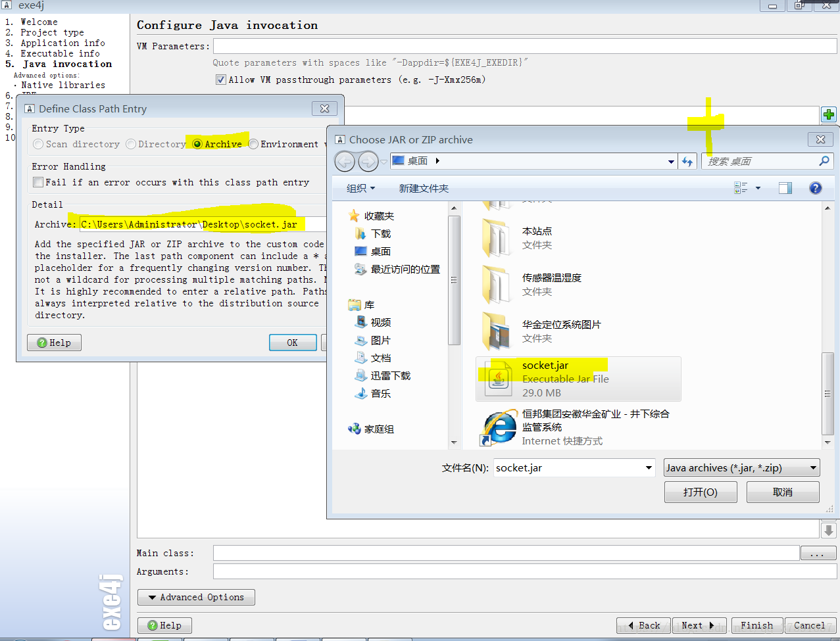Click forward arrow in Choose JAR dialog

pos(368,161)
